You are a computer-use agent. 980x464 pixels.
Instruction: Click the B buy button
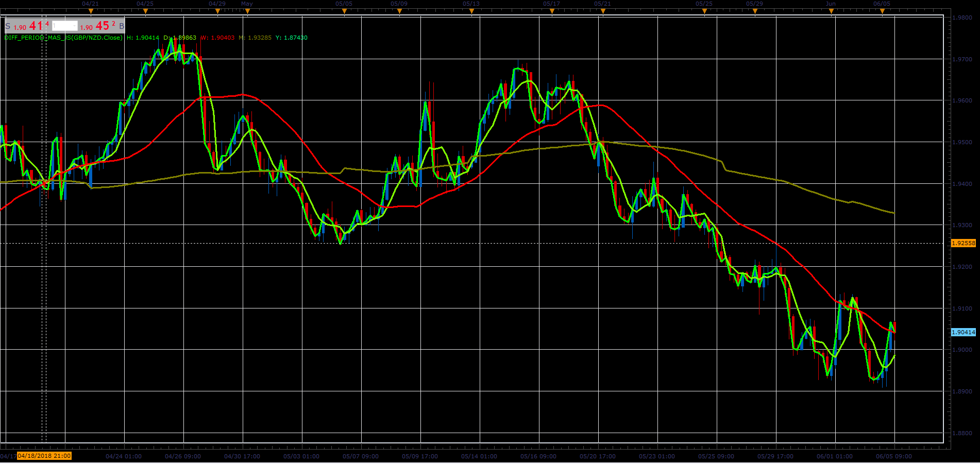click(122, 26)
